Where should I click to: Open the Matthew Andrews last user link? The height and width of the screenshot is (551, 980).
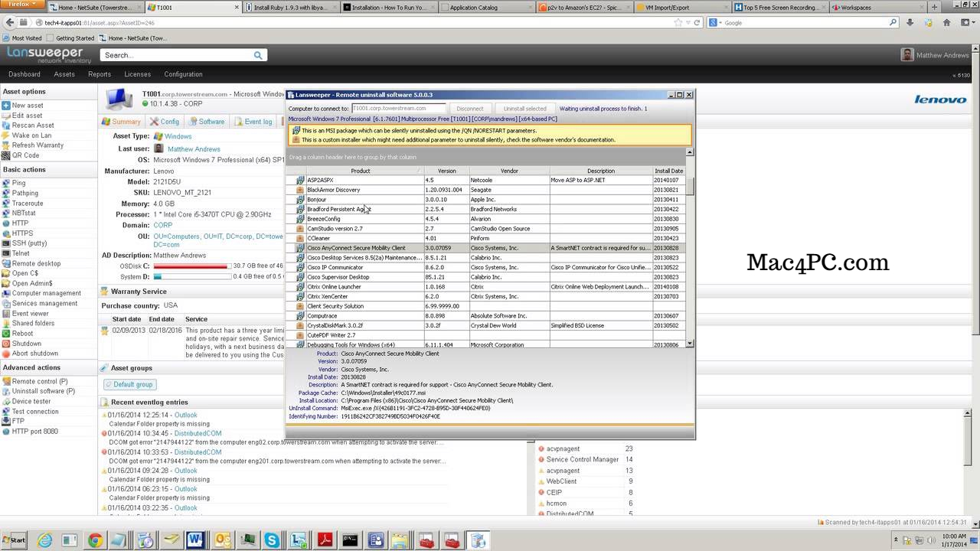tap(194, 149)
